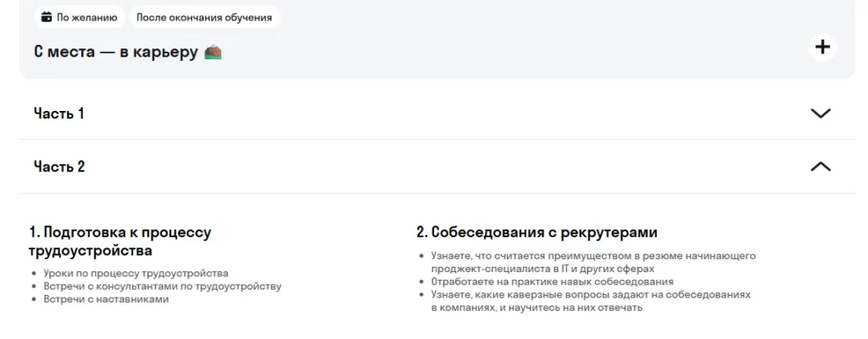Click the calendar icon in 'По желанию' tag
The image size is (868, 339).
[x=47, y=17]
